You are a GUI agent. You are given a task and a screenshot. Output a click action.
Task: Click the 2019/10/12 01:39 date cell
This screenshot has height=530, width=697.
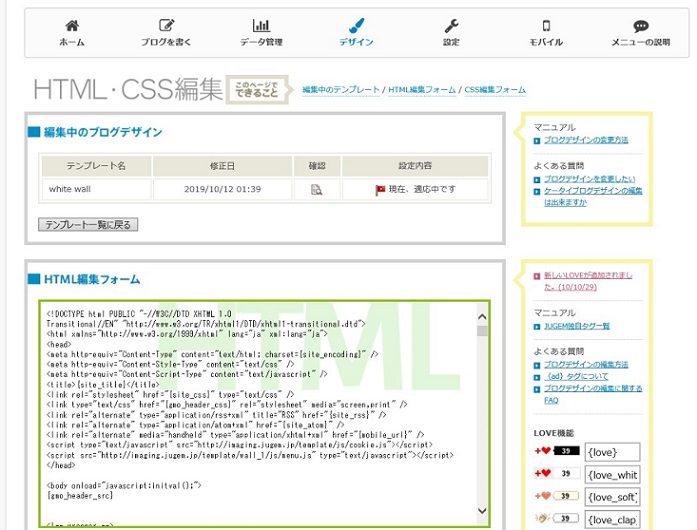(223, 189)
